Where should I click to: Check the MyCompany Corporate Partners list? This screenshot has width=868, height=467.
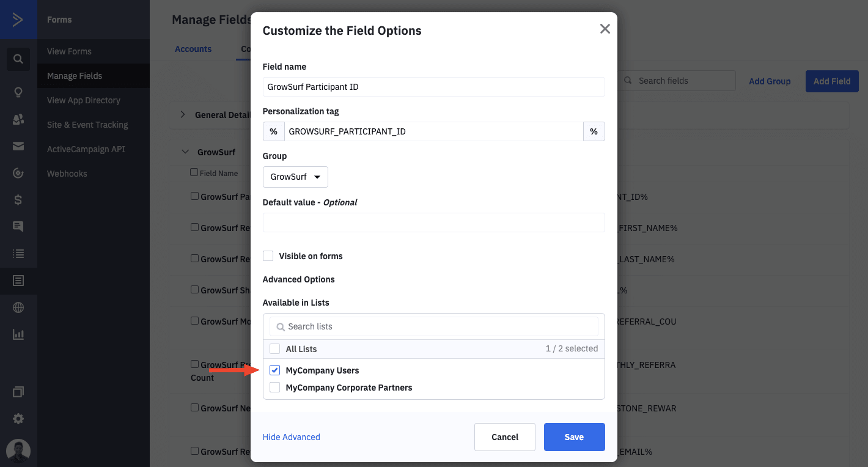point(274,387)
